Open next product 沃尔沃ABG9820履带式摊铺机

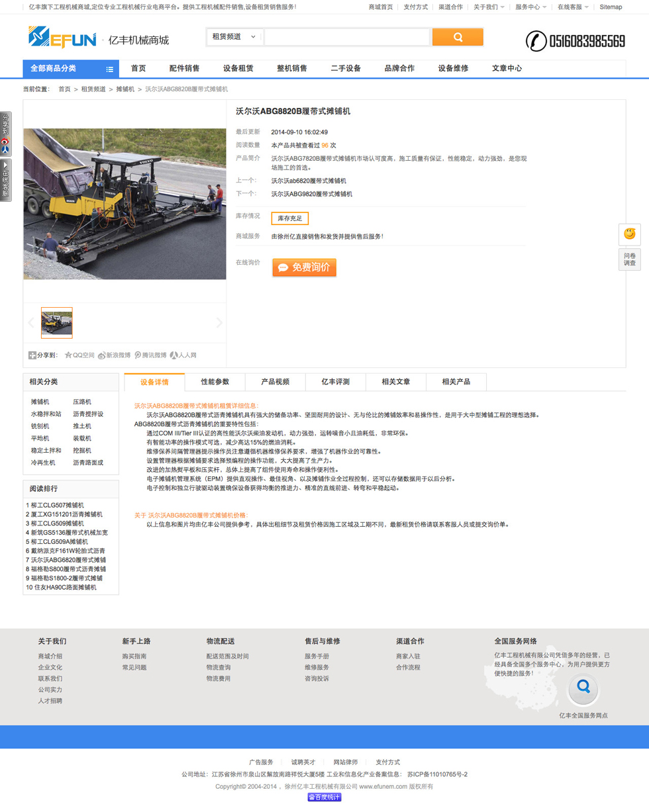pyautogui.click(x=312, y=194)
